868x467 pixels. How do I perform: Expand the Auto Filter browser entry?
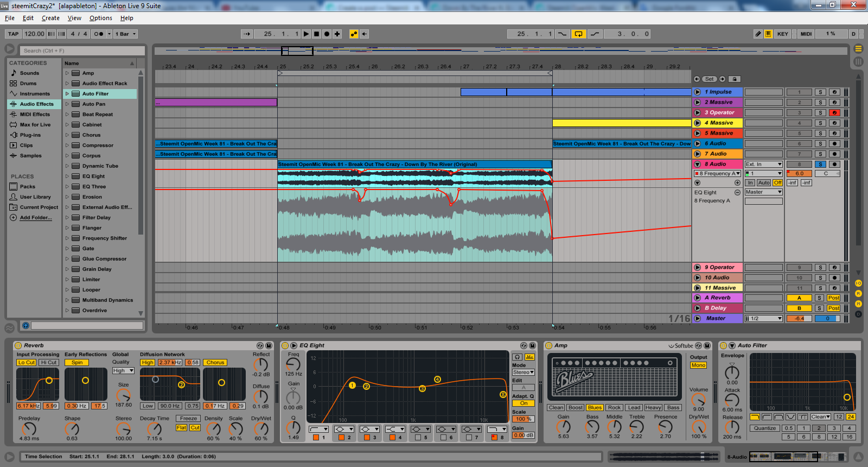coord(67,93)
